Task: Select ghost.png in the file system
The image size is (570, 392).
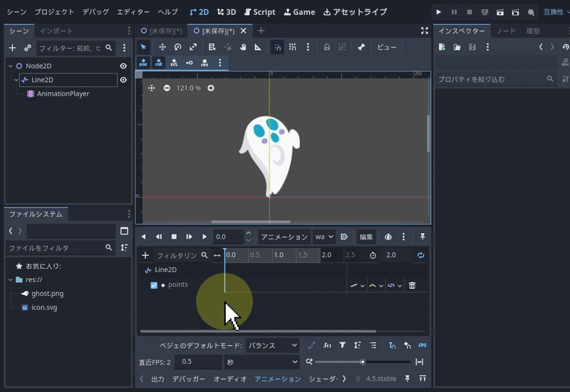Action: point(43,294)
